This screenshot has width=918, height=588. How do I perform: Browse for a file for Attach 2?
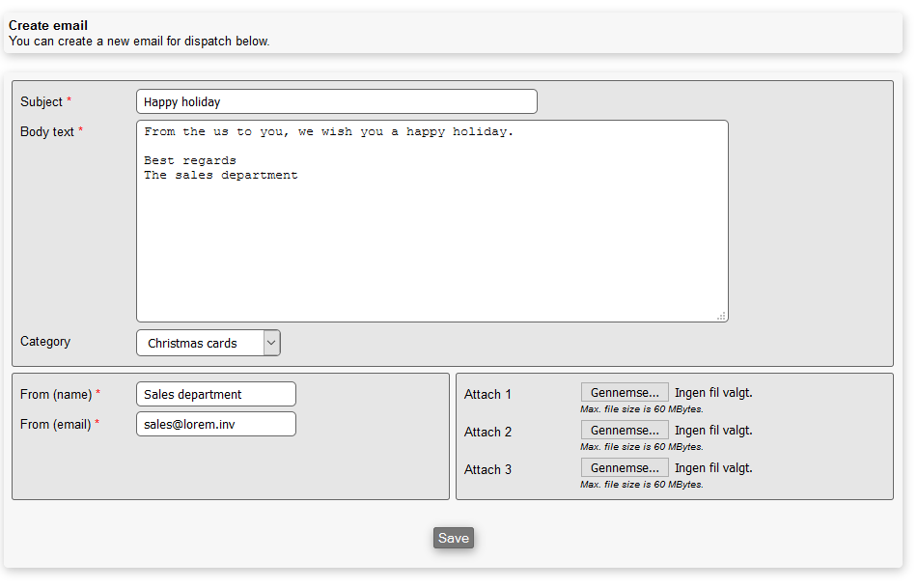tap(624, 430)
